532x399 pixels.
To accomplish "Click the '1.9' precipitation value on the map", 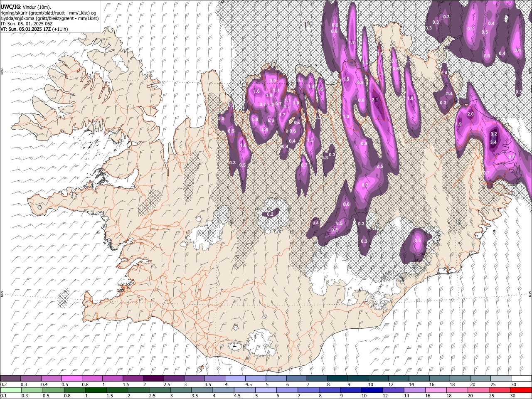I will point(459,124).
